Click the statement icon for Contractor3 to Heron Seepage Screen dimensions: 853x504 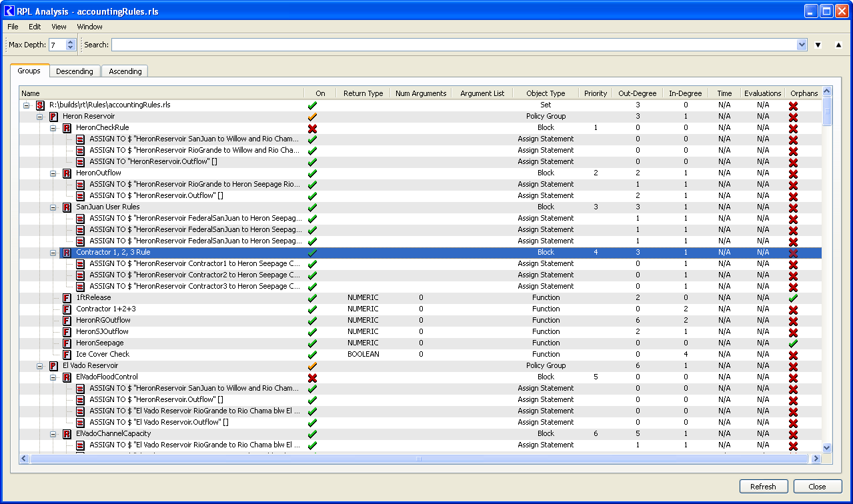click(x=80, y=287)
